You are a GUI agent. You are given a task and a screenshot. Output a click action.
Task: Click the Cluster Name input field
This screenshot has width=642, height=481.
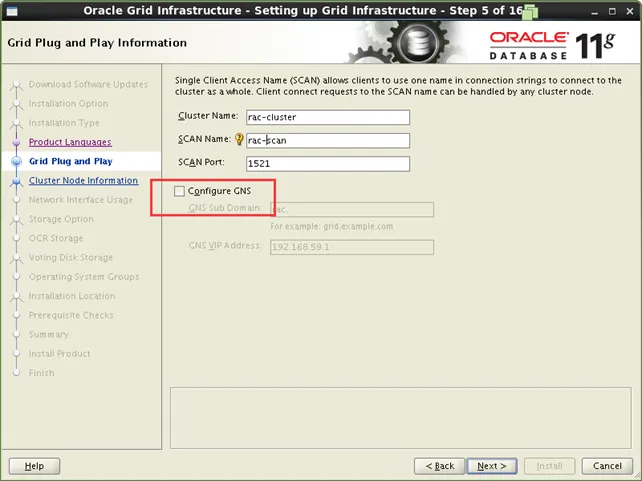328,117
